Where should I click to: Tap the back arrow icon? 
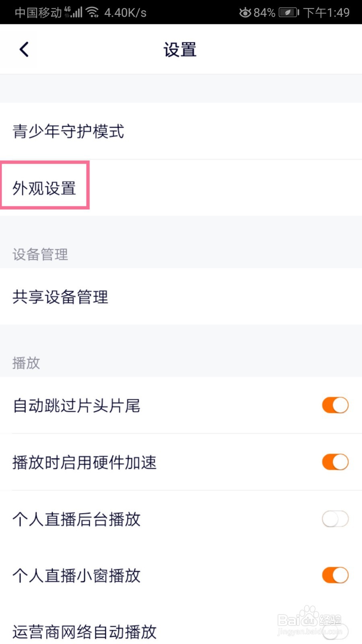point(24,50)
